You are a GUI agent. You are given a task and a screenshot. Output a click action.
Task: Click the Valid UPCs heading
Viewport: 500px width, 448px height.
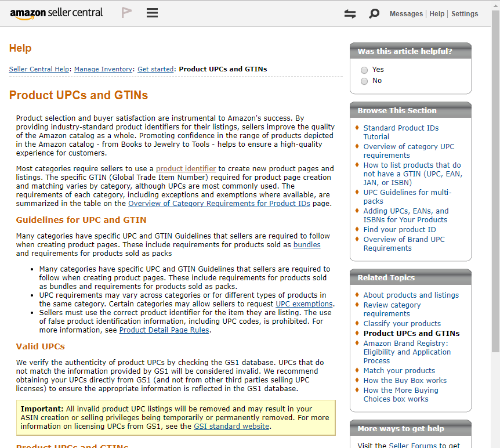click(40, 346)
